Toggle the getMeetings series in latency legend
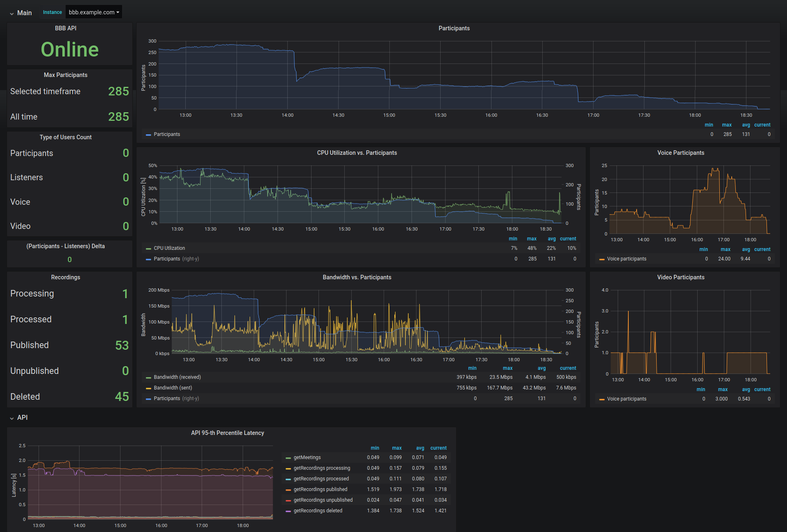The height and width of the screenshot is (532, 787). 307,457
